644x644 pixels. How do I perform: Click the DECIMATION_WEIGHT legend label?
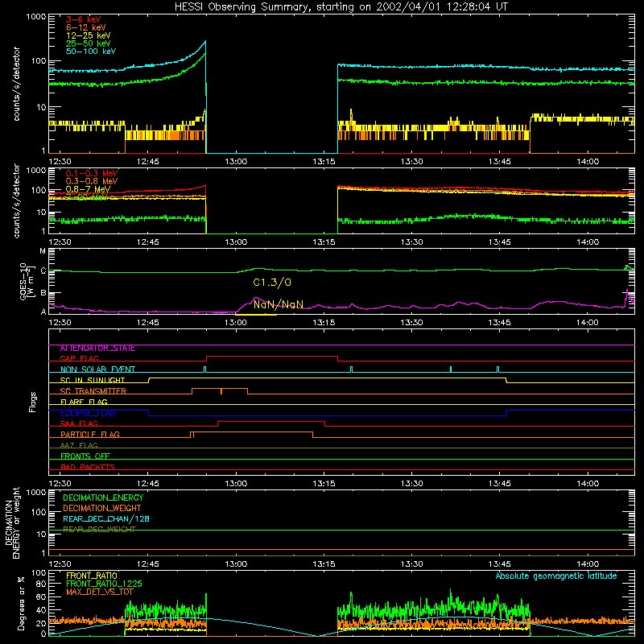tap(102, 509)
